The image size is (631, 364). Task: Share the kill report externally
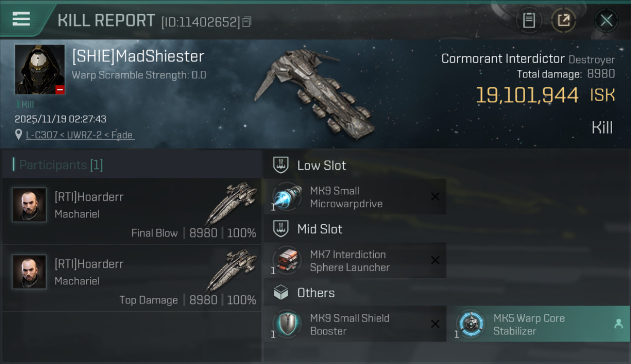click(564, 20)
